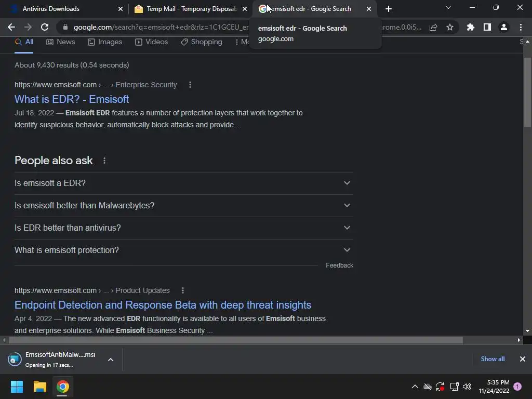The height and width of the screenshot is (399, 532).
Task: Go back using the browser back arrow
Action: [x=11, y=27]
